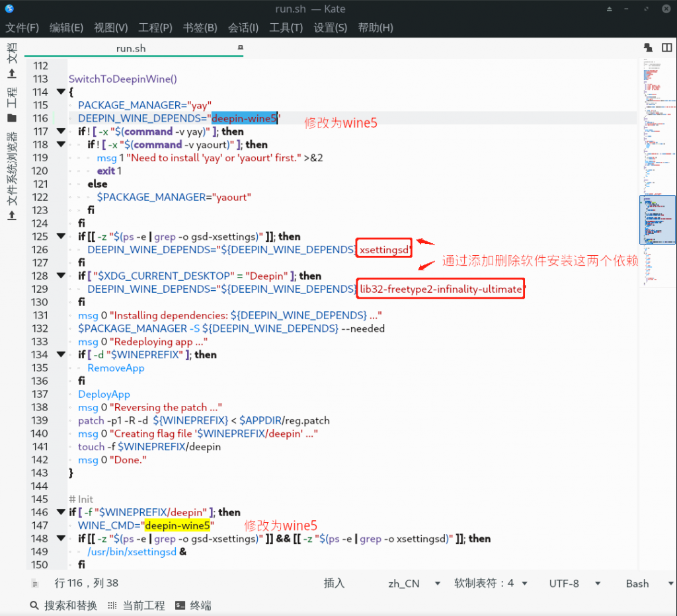Viewport: 677px width, 616px height.
Task: Open the UTF-8 encoding dropdown
Action: pos(575,584)
